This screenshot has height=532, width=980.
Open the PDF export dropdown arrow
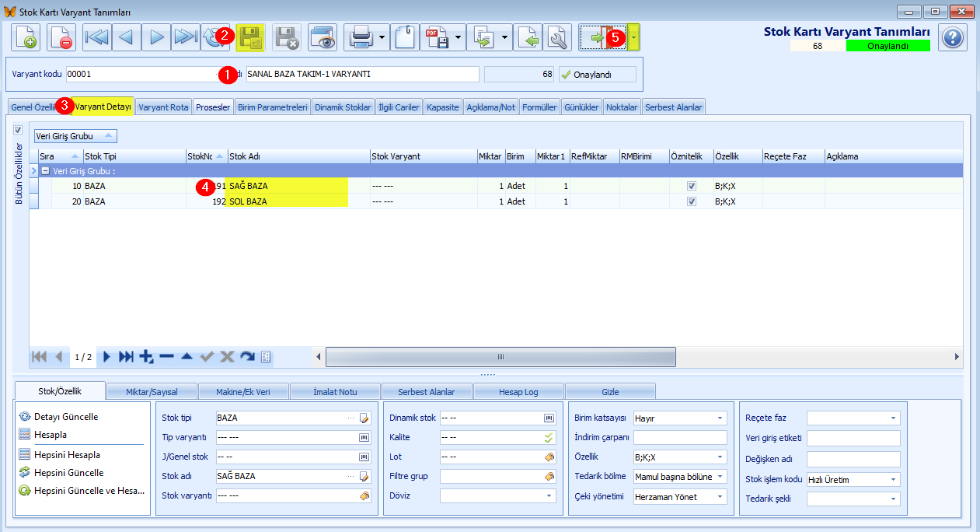pos(459,37)
